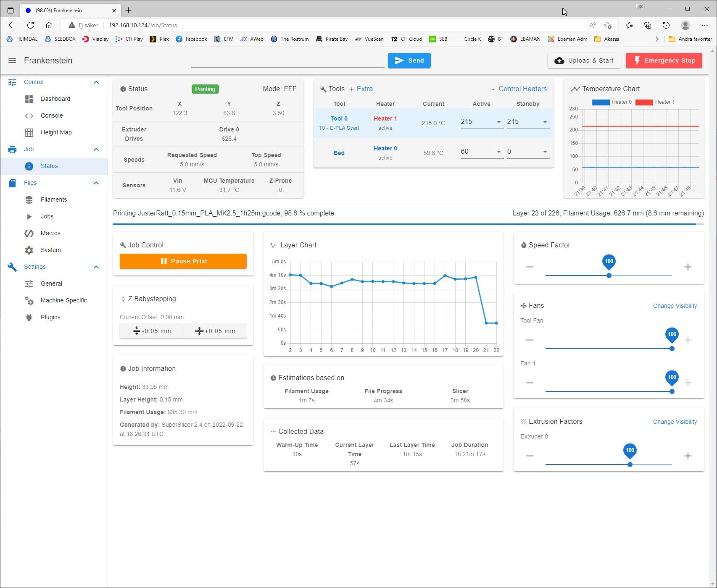
Task: Click the Filaments spool icon
Action: 29,199
